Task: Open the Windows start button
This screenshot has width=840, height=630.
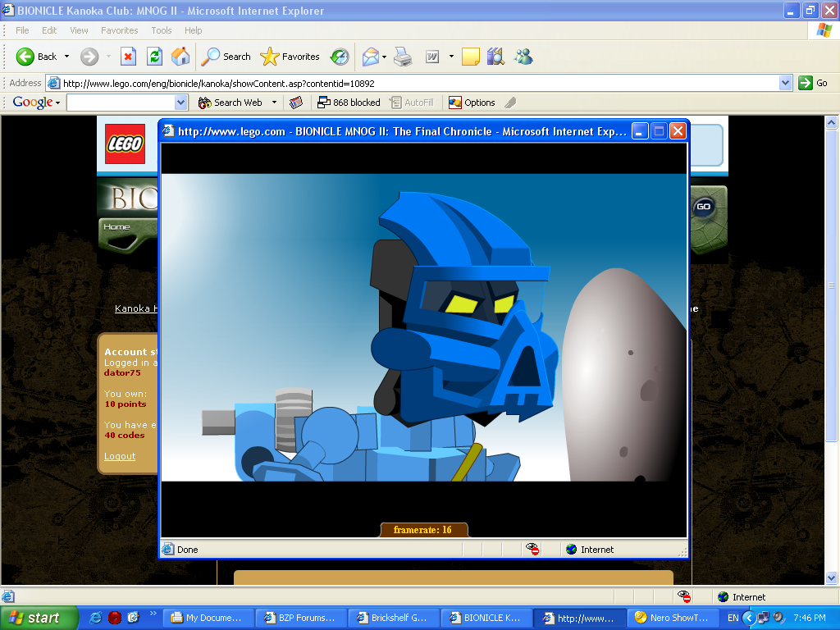Action: pyautogui.click(x=39, y=618)
